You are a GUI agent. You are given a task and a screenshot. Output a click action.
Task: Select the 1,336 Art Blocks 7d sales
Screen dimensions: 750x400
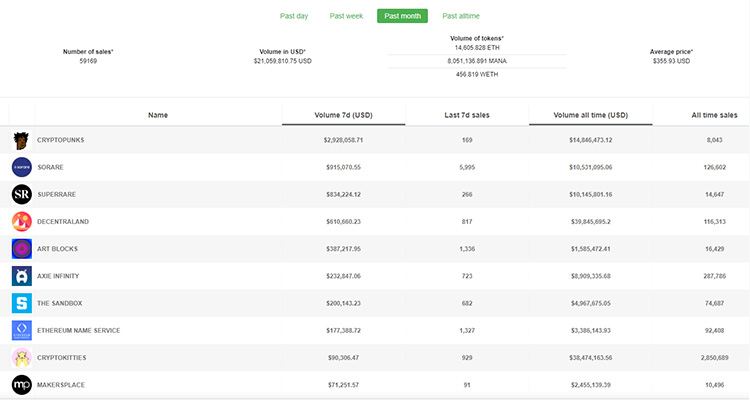[467, 249]
